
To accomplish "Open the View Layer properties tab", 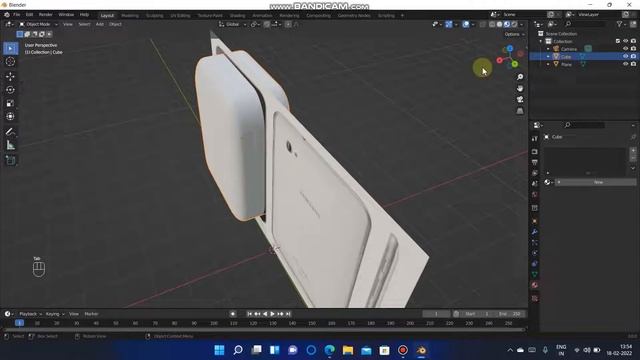I will (535, 173).
